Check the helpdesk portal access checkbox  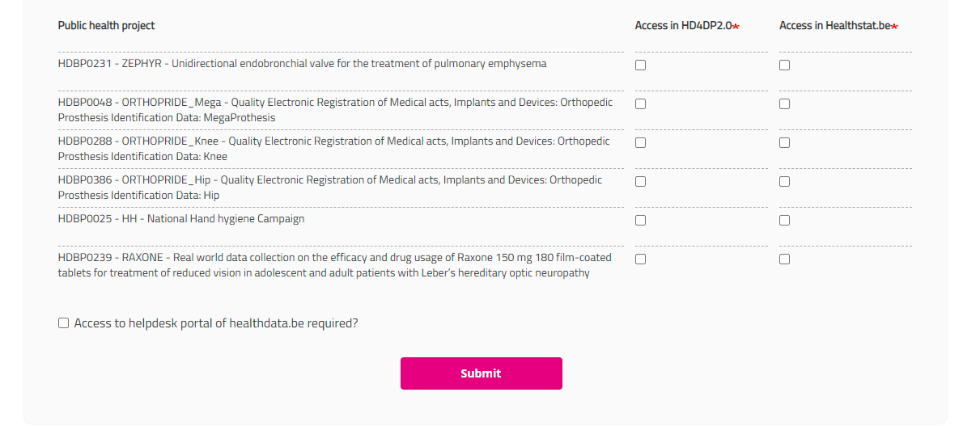(x=64, y=323)
